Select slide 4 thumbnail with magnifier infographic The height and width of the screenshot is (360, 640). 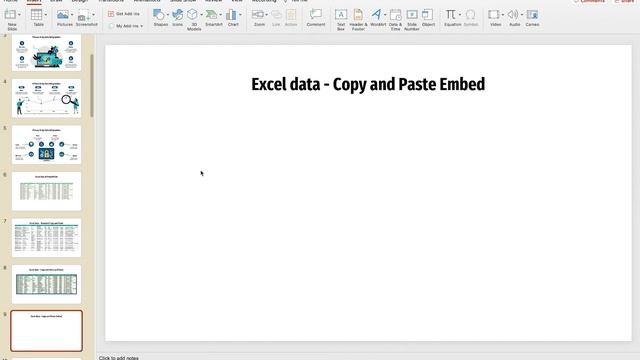pyautogui.click(x=47, y=98)
